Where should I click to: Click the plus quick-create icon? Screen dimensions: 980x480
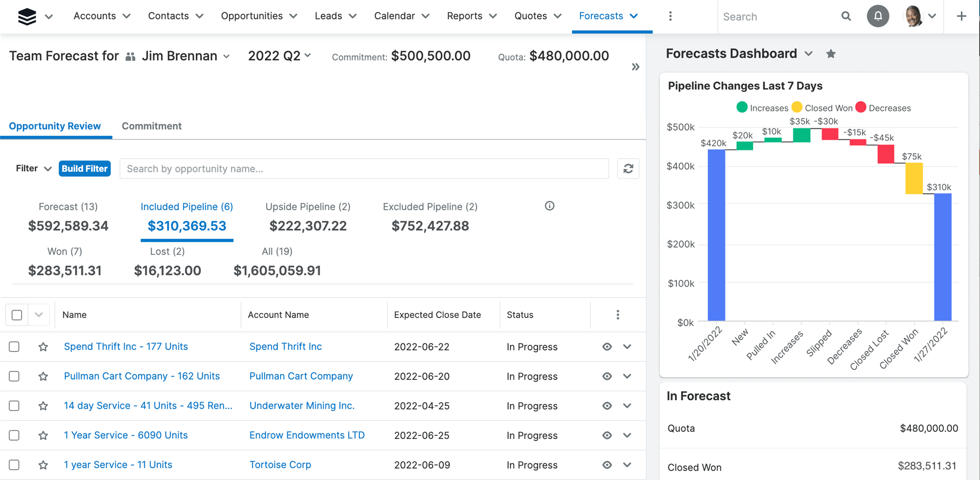click(x=961, y=16)
